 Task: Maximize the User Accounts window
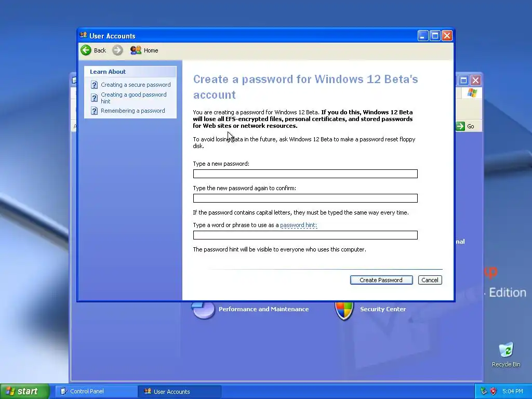coord(435,36)
